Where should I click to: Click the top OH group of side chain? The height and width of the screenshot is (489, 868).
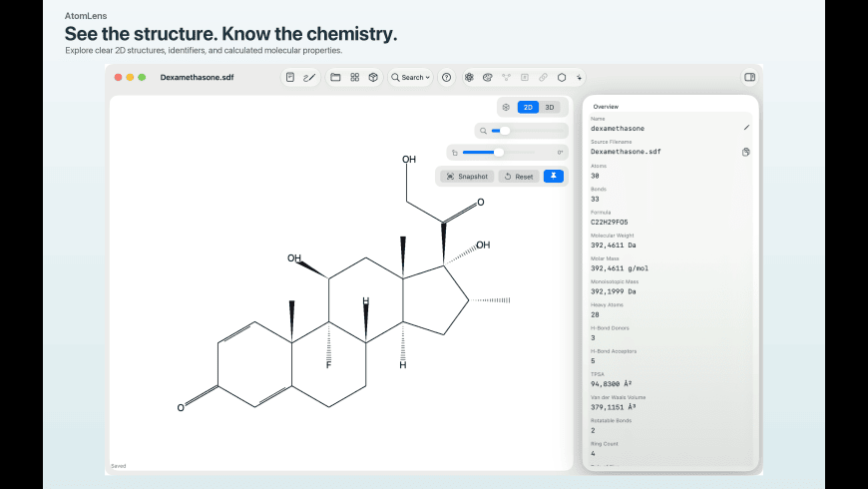click(409, 160)
